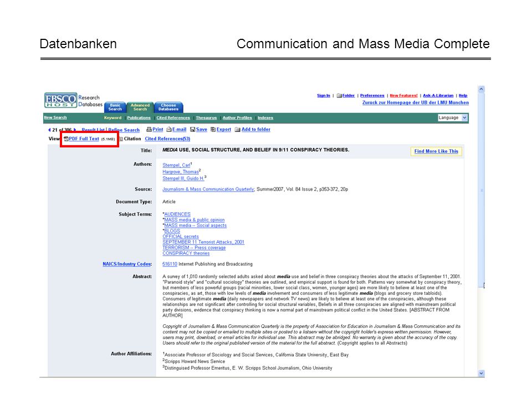The image size is (532, 399).
Task: Click the red New Features! link
Action: [404, 96]
